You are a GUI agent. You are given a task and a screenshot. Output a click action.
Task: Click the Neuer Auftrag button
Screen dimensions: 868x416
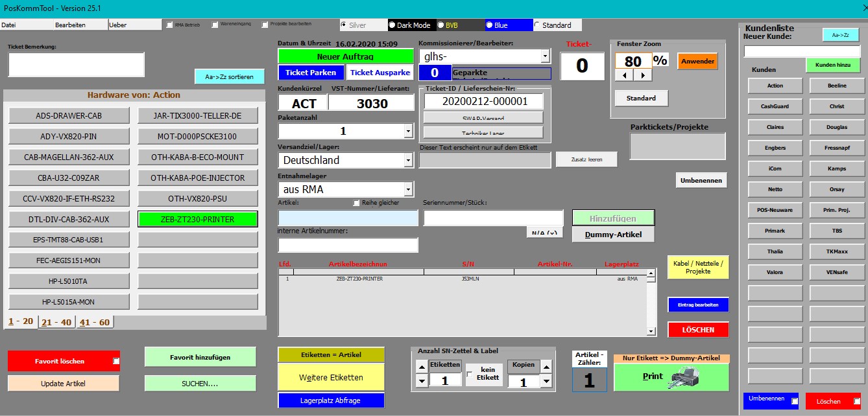346,56
